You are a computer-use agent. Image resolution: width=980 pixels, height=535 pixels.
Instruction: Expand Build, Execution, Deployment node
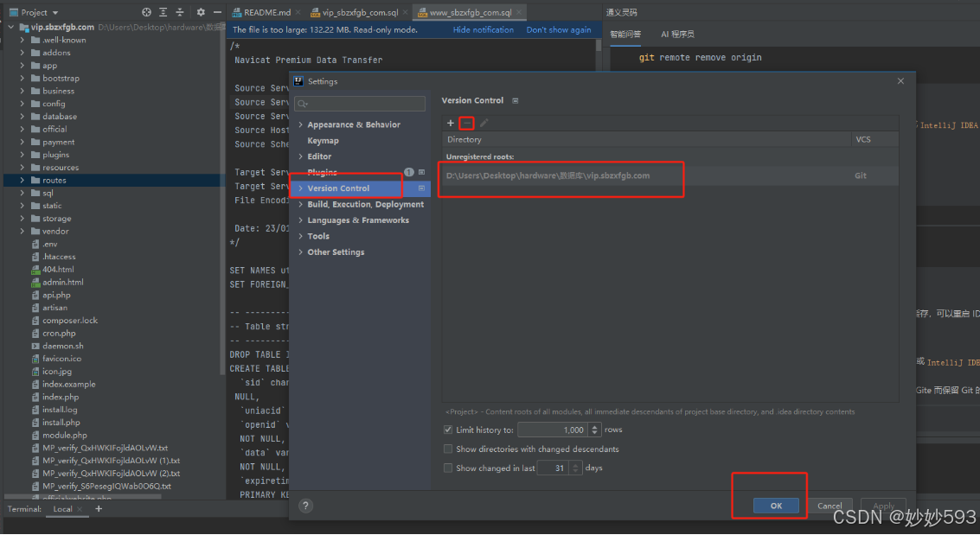click(301, 205)
